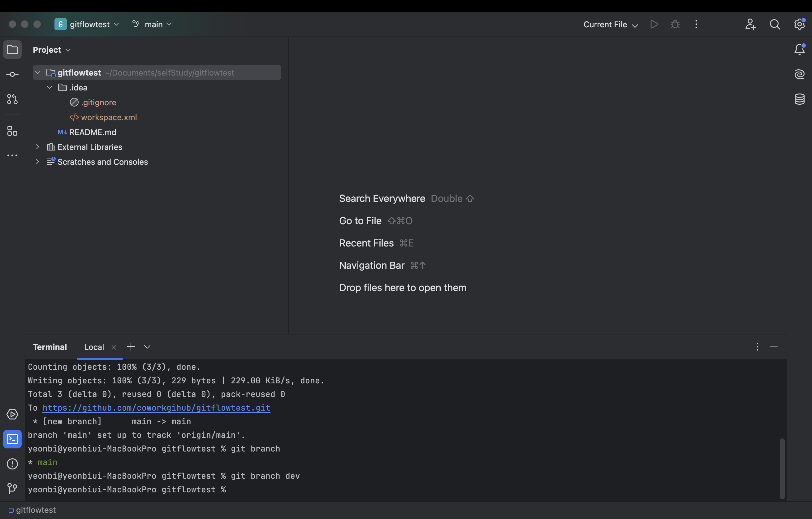Open the github.com gitflowtest.git link
This screenshot has width=812, height=519.
click(156, 408)
